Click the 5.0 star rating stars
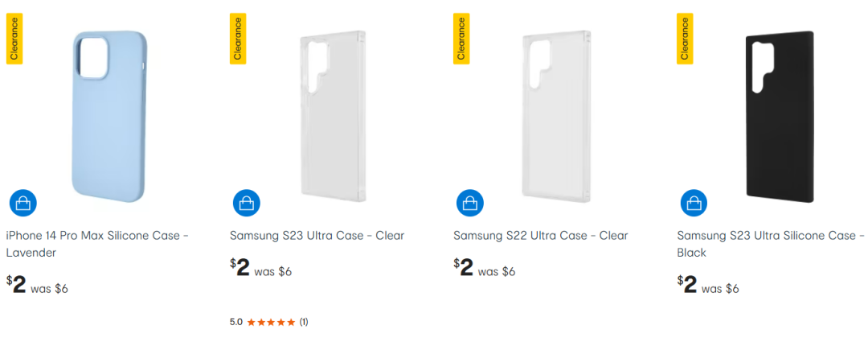The image size is (868, 342). [x=271, y=322]
